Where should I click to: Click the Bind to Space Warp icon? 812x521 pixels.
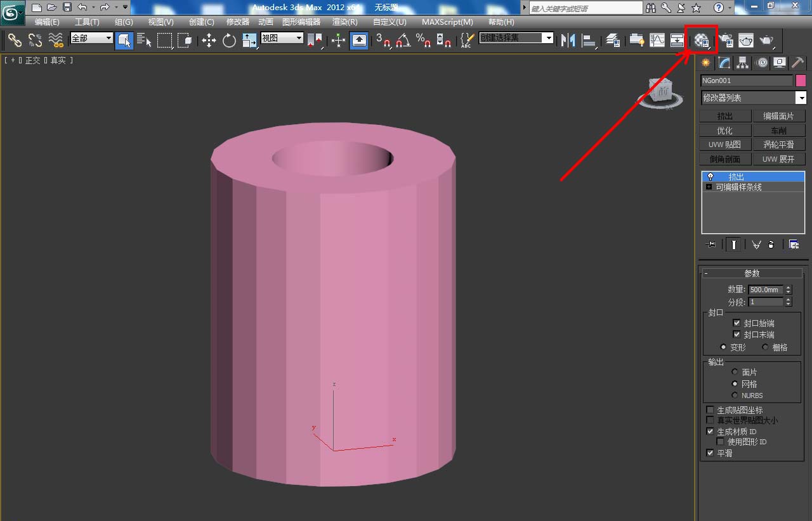click(x=56, y=40)
